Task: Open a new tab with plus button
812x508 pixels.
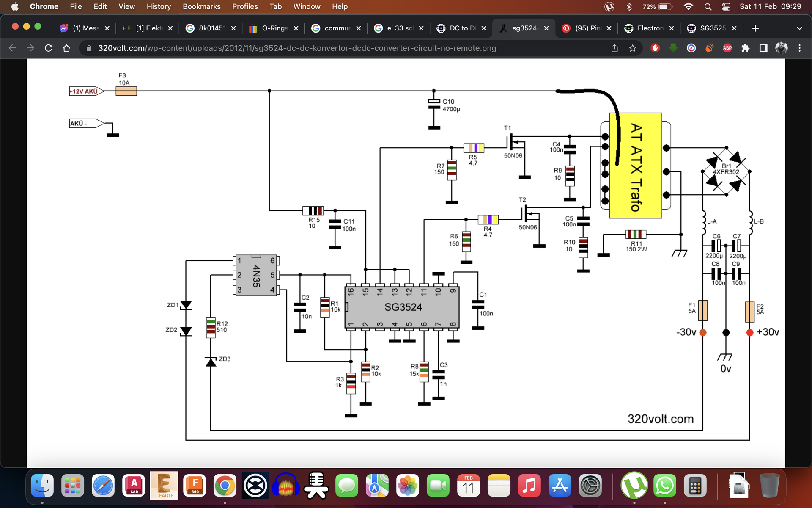Action: point(755,28)
